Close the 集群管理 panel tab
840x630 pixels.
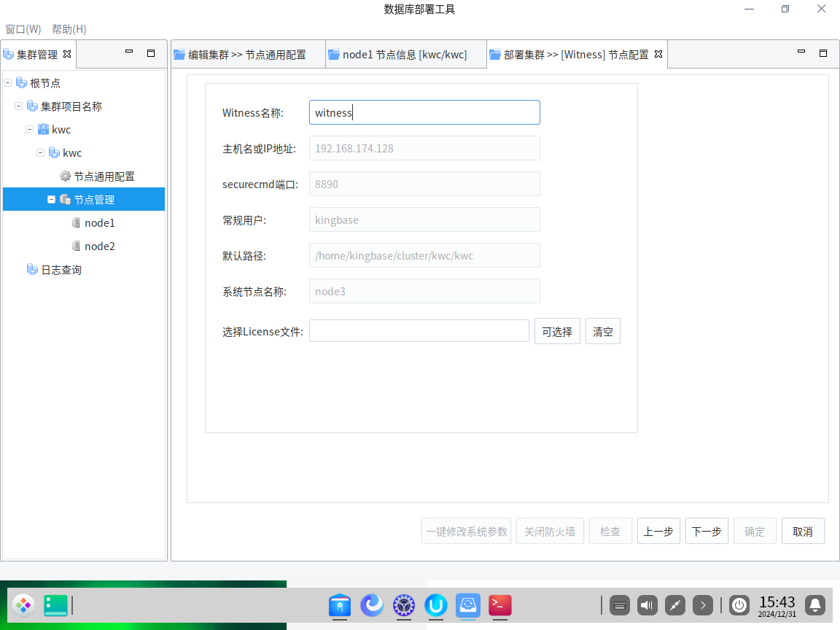pyautogui.click(x=67, y=54)
